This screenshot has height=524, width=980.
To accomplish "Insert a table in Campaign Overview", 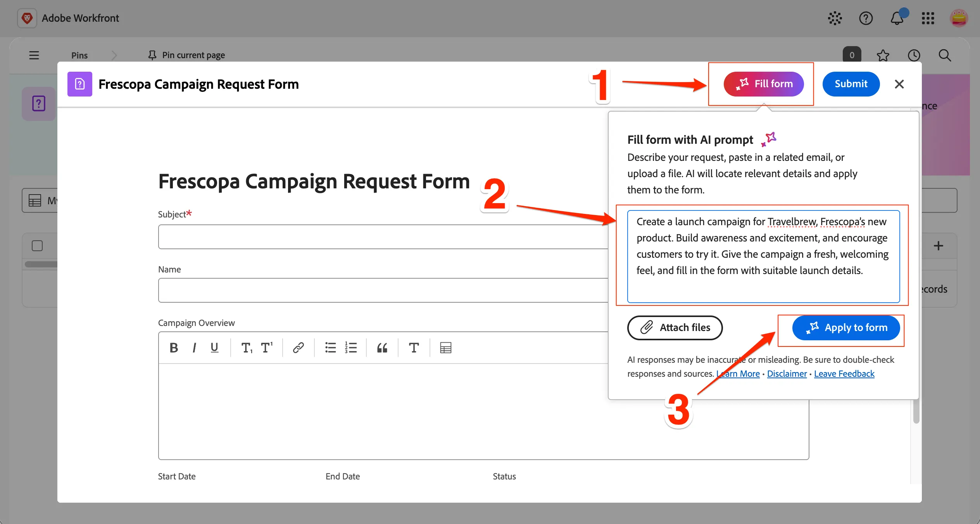I will (x=445, y=348).
